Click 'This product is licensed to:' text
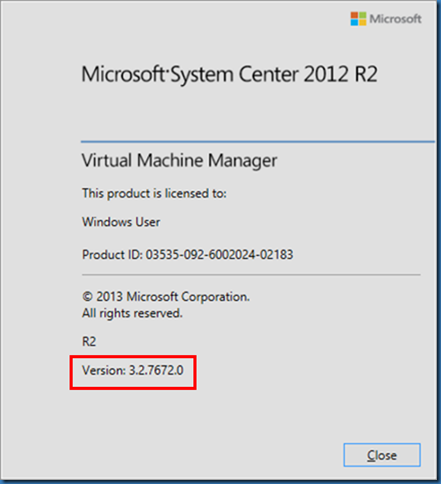441x484 pixels. (x=154, y=193)
